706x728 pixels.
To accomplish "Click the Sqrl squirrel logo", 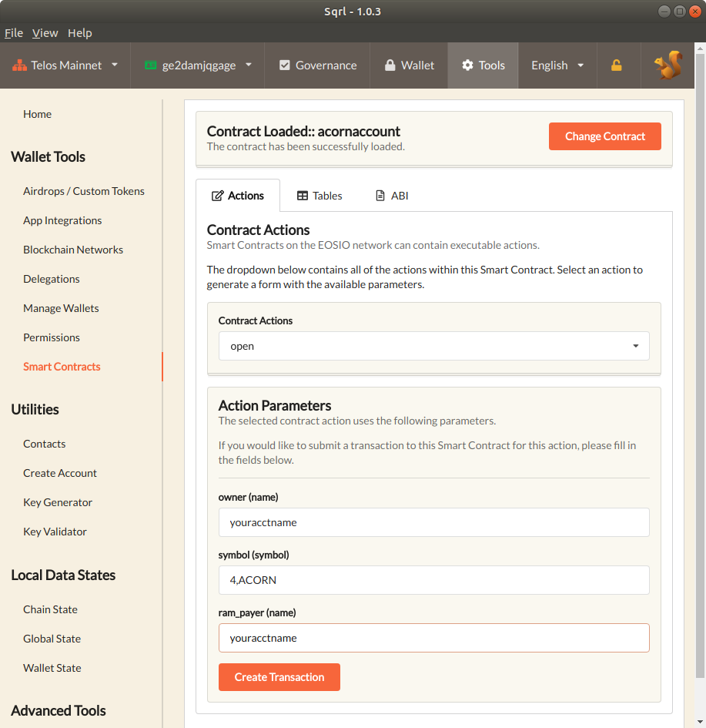I will (x=668, y=65).
